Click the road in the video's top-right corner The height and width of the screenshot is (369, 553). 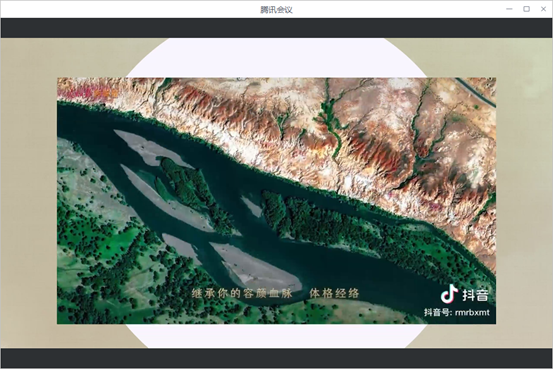pos(475,92)
